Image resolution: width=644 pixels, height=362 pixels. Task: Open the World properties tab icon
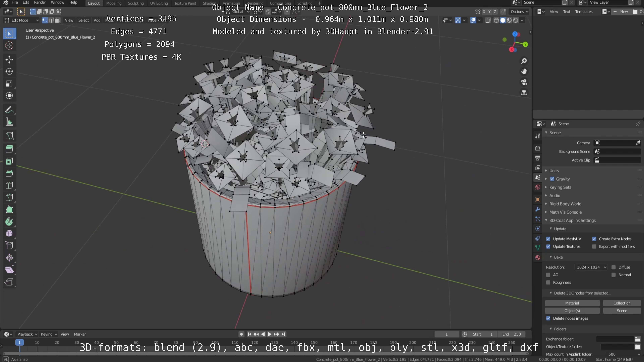[x=538, y=187]
